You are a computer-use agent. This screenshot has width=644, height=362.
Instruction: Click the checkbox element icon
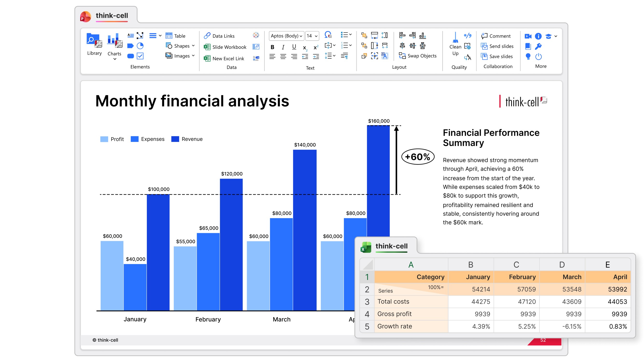(x=140, y=56)
